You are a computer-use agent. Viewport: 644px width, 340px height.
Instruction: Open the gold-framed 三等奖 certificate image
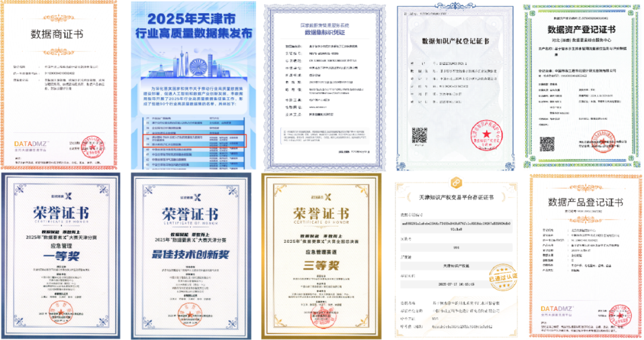[x=321, y=256]
